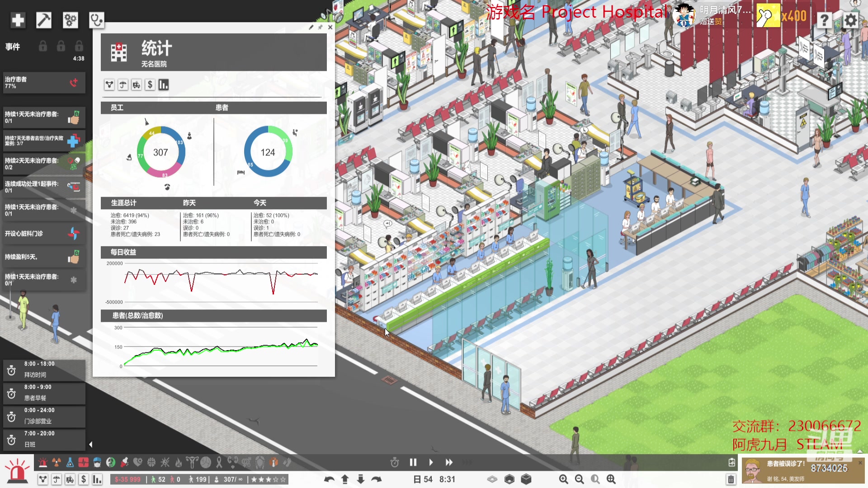Collapse the schedule sidebar arrow
The height and width of the screenshot is (488, 868).
coord(90,445)
